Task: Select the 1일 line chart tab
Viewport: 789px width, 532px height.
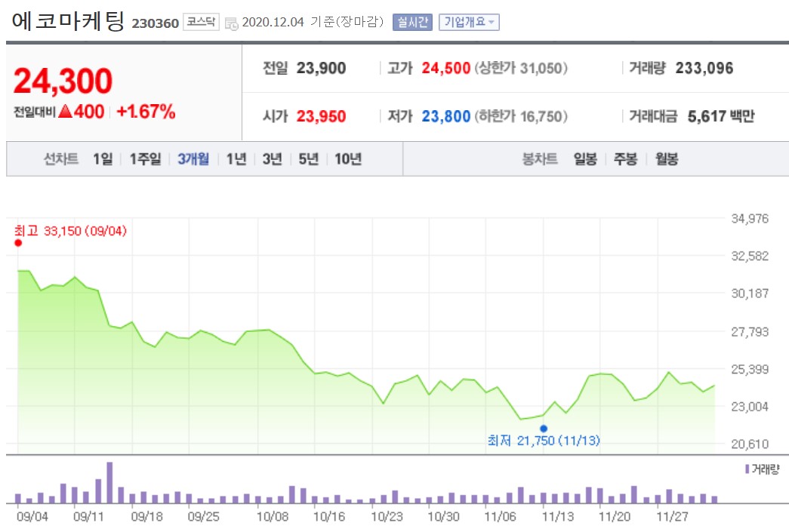Action: point(103,159)
